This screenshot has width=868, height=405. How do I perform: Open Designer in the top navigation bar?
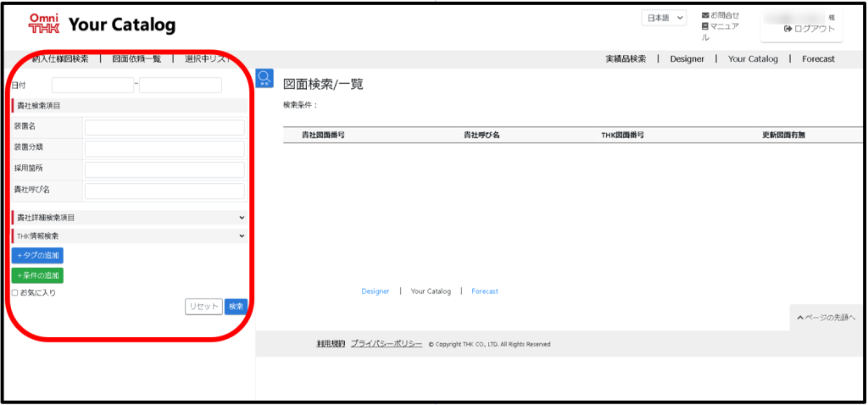(687, 58)
